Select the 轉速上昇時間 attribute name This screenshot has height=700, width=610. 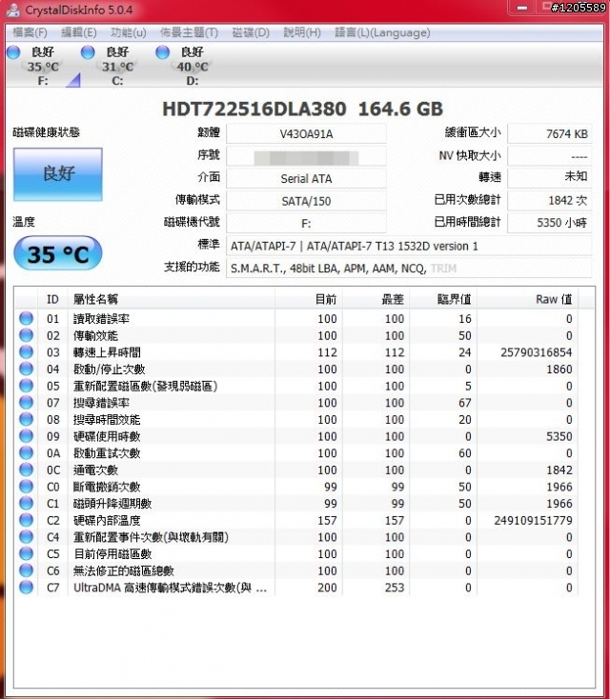[107, 352]
